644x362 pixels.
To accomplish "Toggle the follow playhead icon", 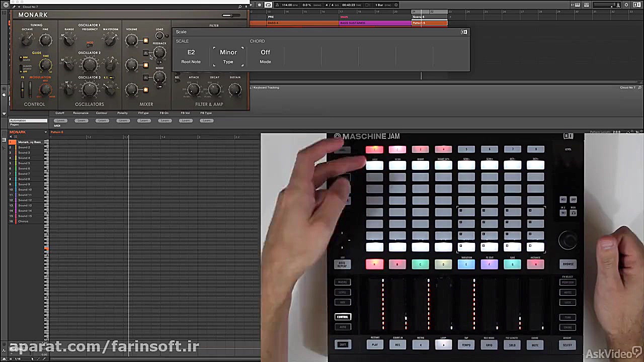I will click(369, 5).
